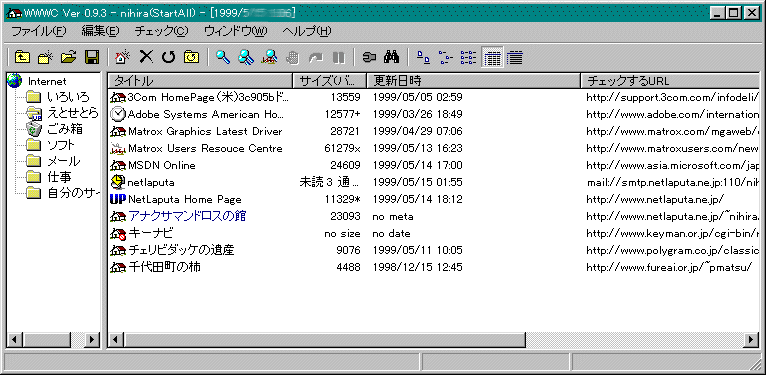766x375 pixels.
Task: Select the ソフト folder in tree
Action: pos(61,145)
